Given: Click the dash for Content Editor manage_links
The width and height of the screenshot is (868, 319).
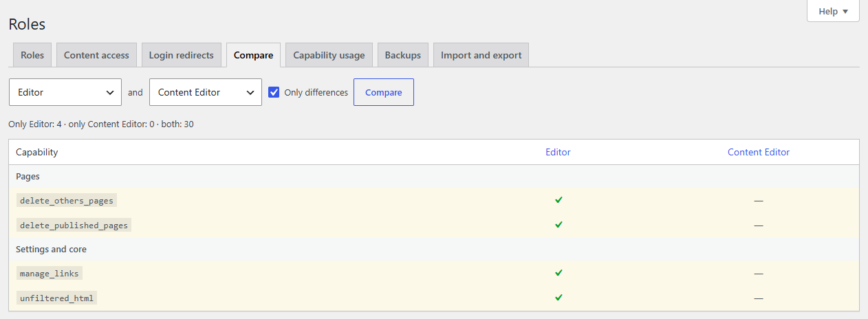Looking at the screenshot, I should 759,274.
